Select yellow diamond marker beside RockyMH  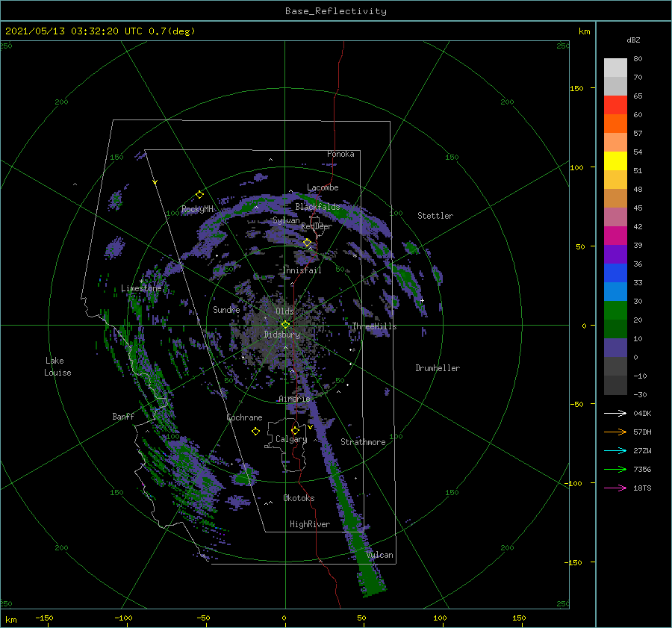(199, 195)
